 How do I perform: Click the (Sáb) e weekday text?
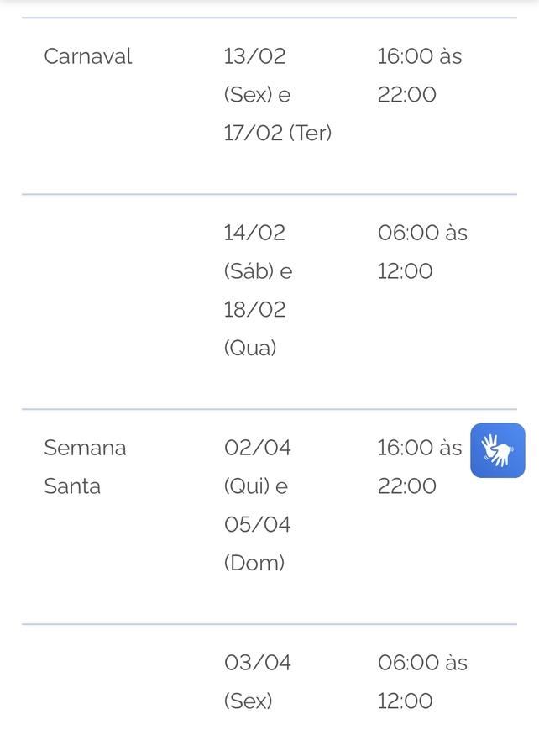coord(258,271)
